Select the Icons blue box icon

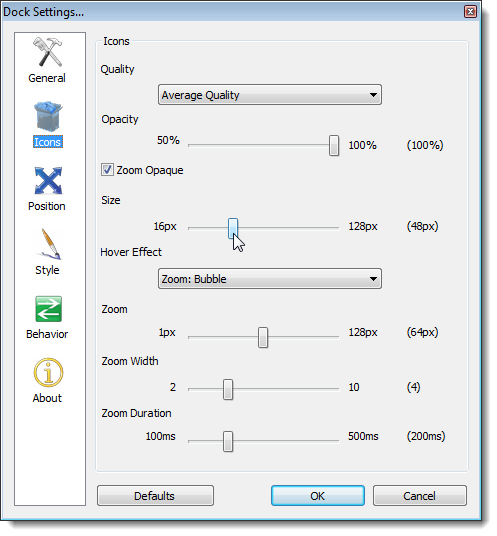click(x=48, y=116)
